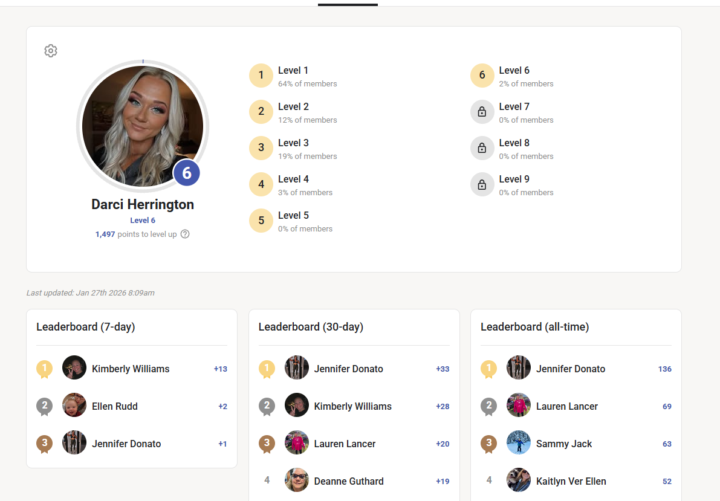
Task: Click bronze medal beside Sammy Jack
Action: 489,444
